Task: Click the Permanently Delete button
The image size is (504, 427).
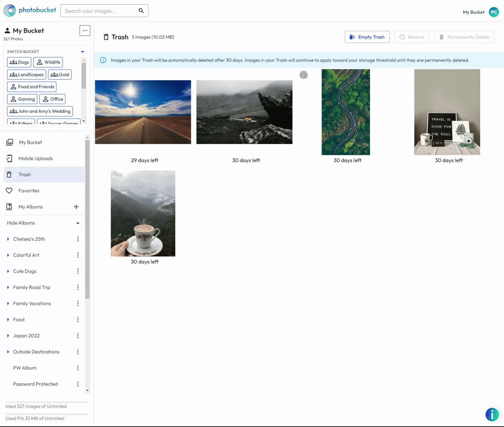Action: pyautogui.click(x=464, y=37)
